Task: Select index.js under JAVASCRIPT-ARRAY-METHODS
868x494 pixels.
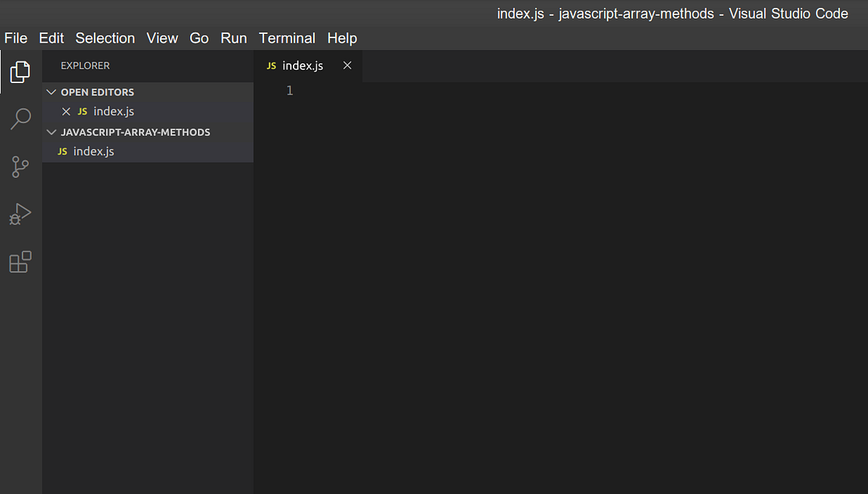Action: [93, 151]
